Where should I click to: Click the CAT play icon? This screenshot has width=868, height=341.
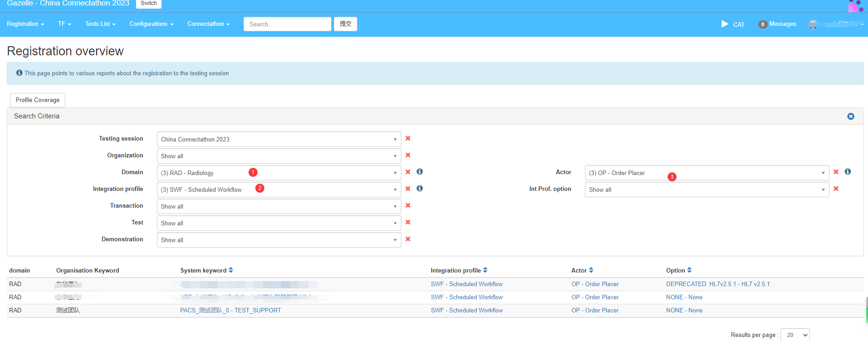[725, 24]
